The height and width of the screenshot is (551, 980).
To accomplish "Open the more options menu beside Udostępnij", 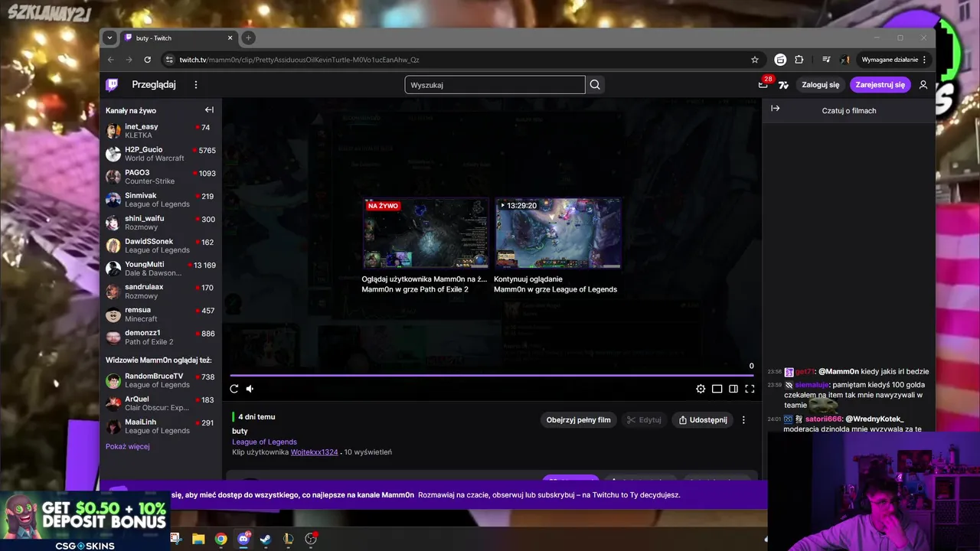I will coord(743,420).
